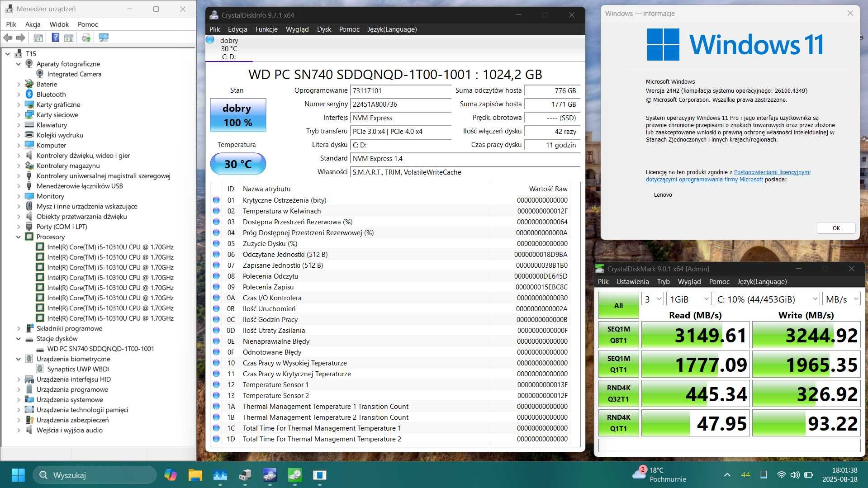Open Tryb menu in CrystalDiskMark
Viewport: 868px width, 488px height.
click(663, 282)
